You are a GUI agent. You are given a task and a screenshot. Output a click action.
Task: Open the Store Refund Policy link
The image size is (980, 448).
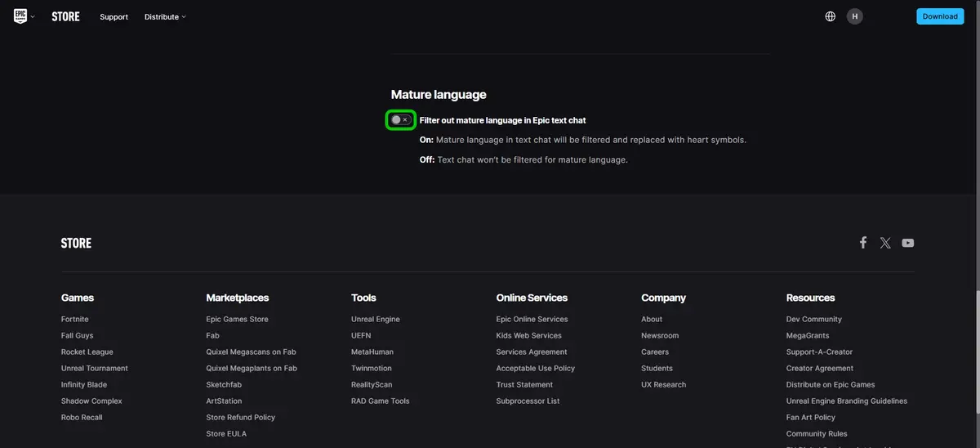point(240,417)
